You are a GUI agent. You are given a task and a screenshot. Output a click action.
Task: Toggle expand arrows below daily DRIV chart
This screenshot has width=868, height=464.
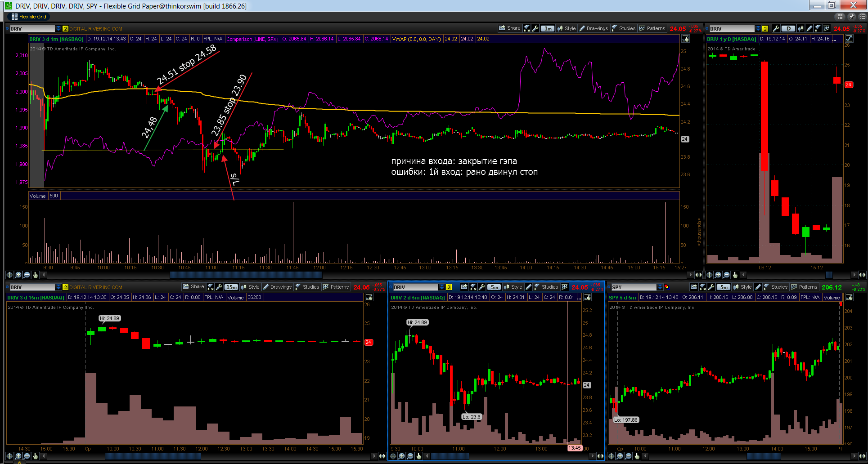(x=862, y=275)
